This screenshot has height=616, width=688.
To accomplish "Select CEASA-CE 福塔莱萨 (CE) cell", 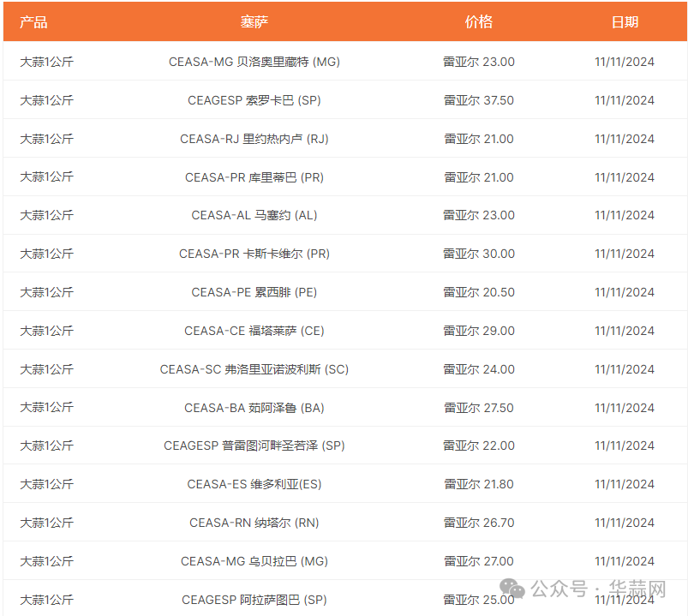I will (254, 332).
